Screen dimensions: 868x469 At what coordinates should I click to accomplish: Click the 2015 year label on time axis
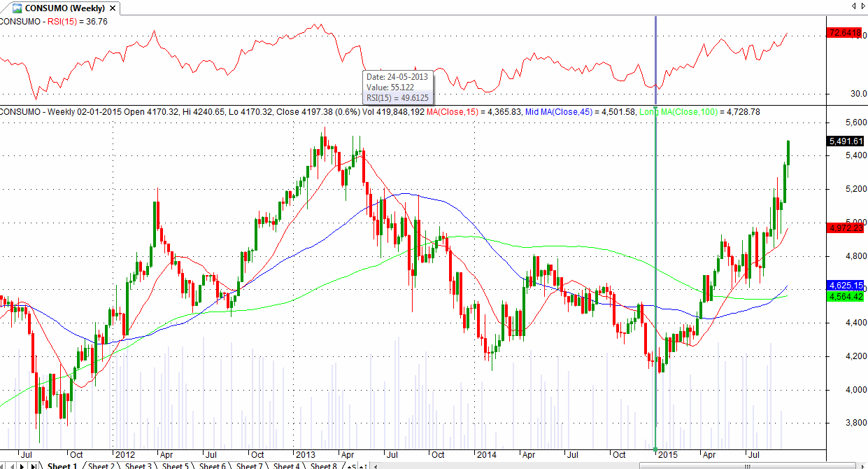667,454
